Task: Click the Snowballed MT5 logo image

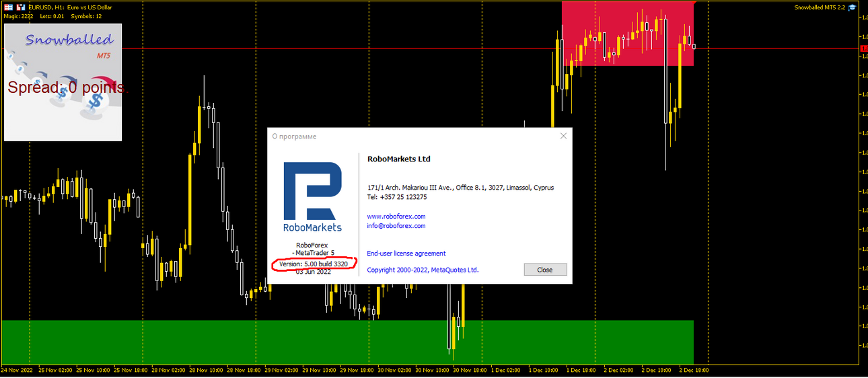Action: click(x=63, y=82)
